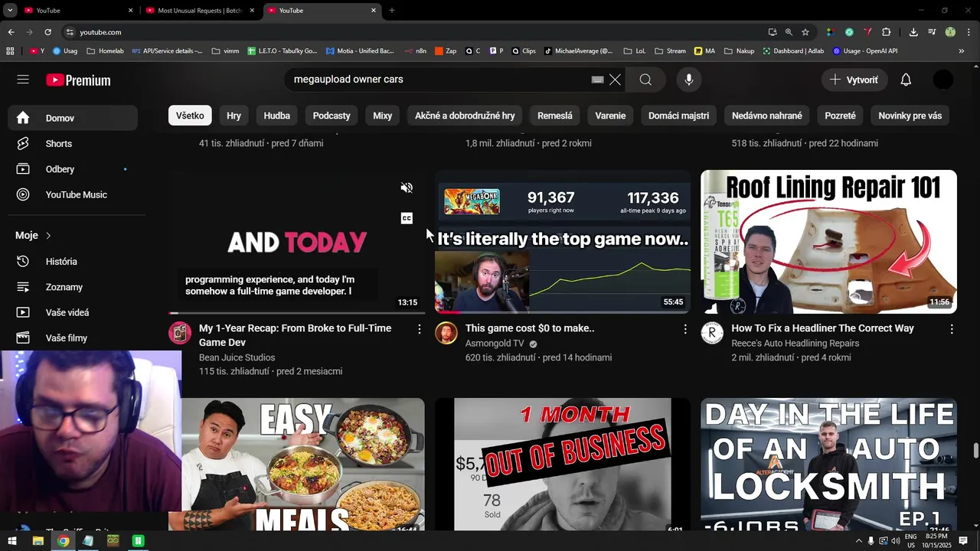Open Shorts in sidebar
The height and width of the screenshot is (551, 980).
tap(73, 144)
